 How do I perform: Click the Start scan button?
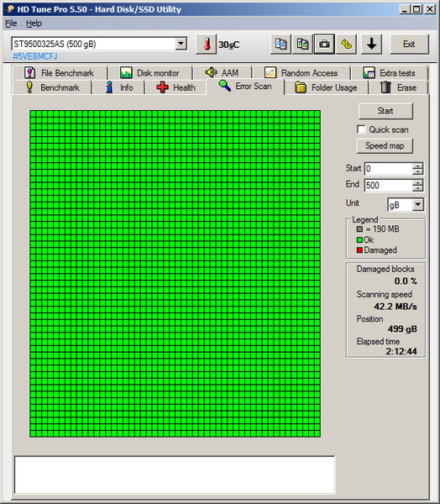pyautogui.click(x=385, y=111)
